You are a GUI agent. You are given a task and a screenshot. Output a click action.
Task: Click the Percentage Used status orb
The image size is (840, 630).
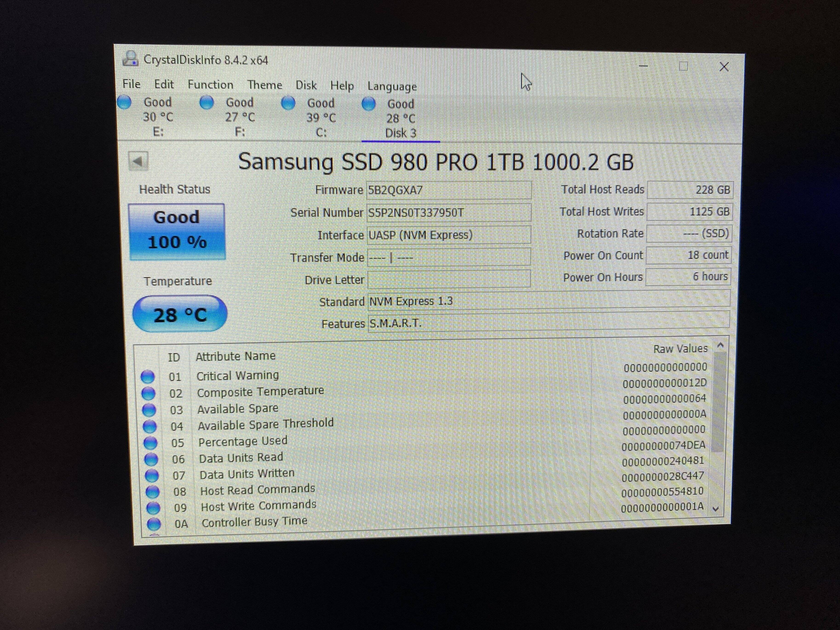[150, 443]
